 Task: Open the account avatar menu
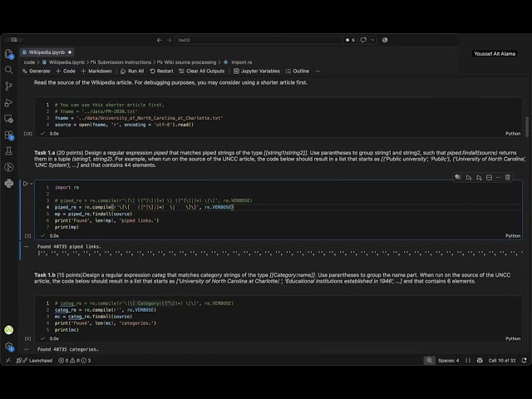click(x=9, y=330)
